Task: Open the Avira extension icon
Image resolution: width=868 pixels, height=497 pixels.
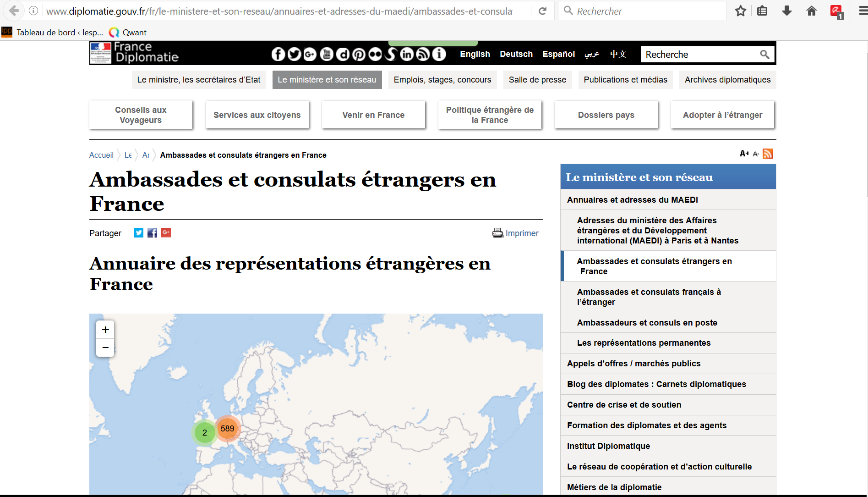Action: pos(836,11)
